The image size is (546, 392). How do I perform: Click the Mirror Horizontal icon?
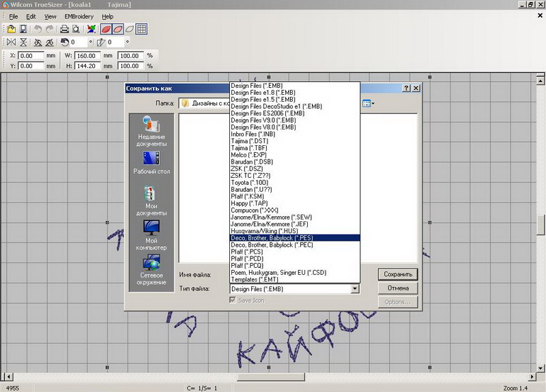click(10, 42)
